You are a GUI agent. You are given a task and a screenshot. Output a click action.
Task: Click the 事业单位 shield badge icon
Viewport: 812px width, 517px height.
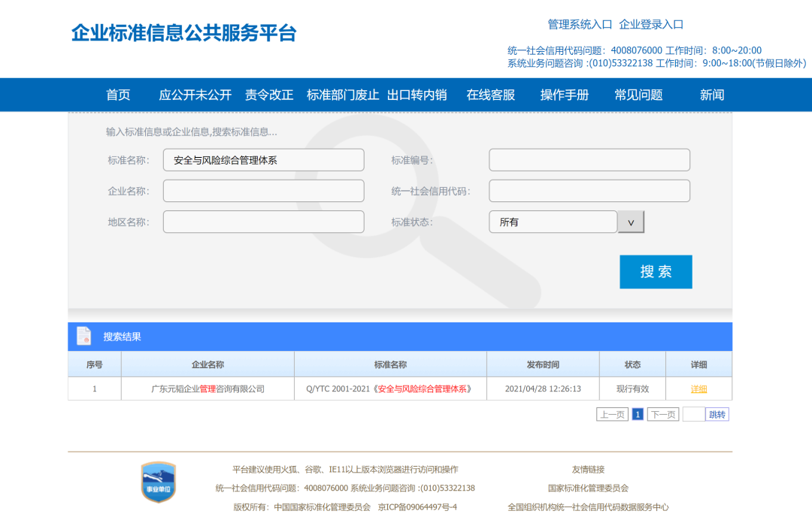point(158,482)
